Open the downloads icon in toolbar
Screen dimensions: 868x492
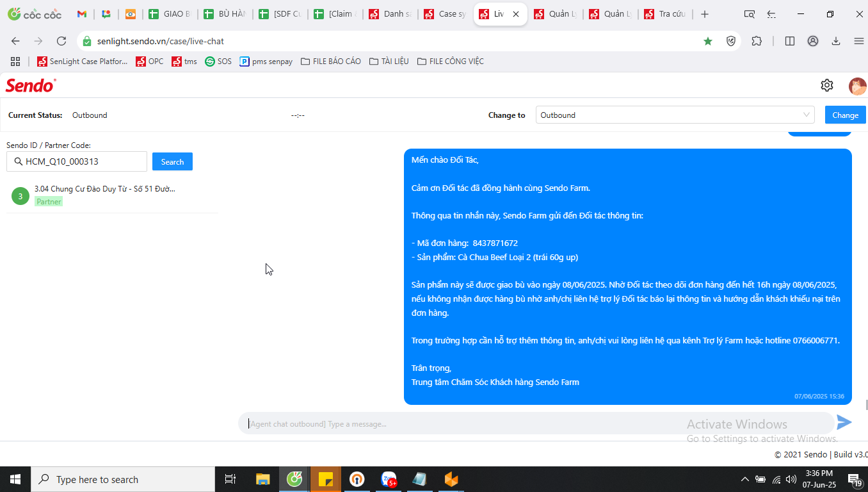[x=836, y=41]
